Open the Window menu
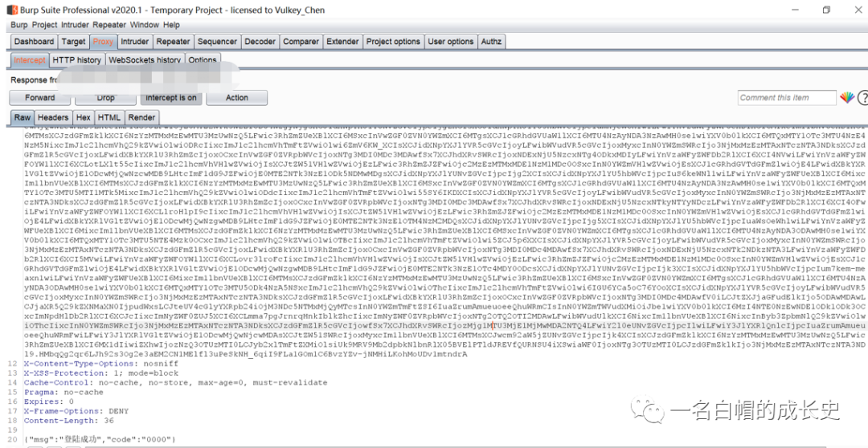 click(145, 25)
